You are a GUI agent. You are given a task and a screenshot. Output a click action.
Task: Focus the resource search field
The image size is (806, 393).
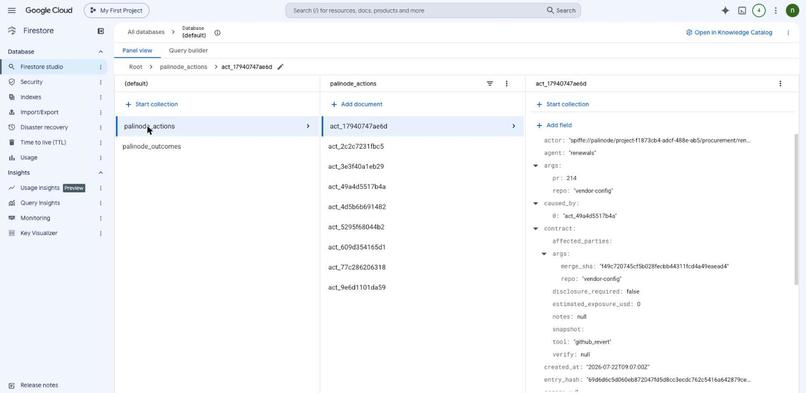pos(416,10)
